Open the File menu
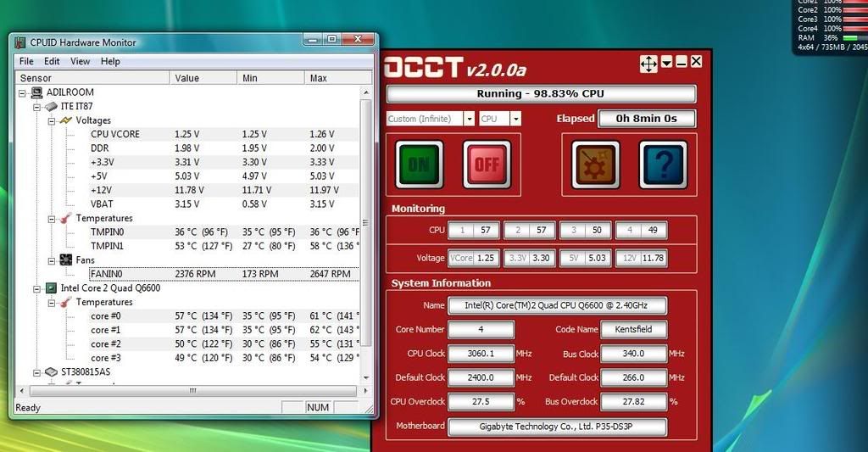 tap(26, 61)
